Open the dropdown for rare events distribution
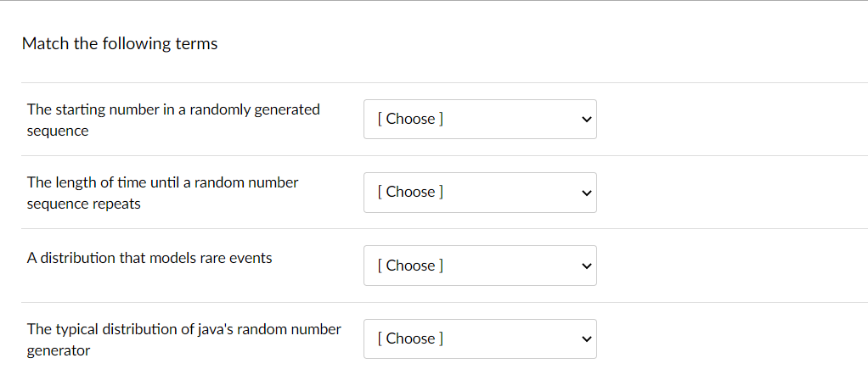This screenshot has height=386, width=868. tap(480, 266)
